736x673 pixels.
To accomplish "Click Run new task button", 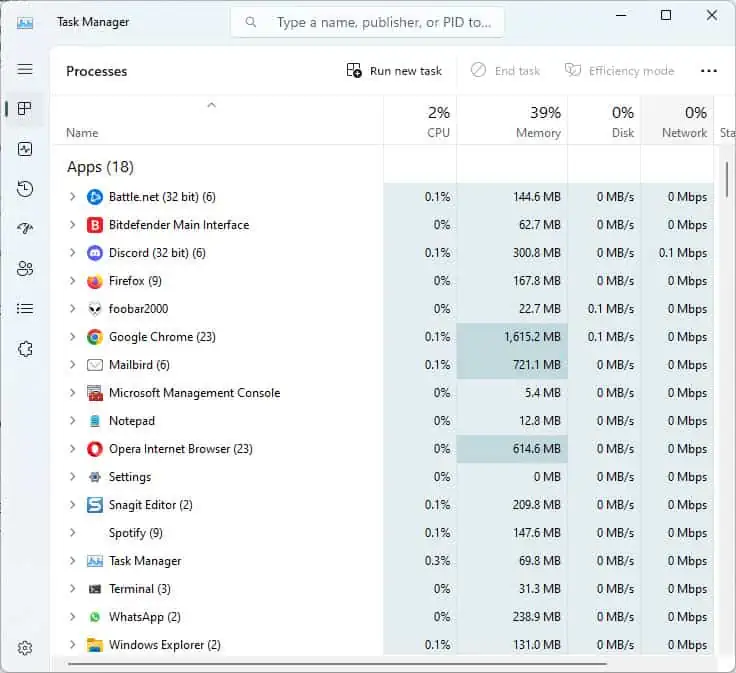I will point(394,71).
